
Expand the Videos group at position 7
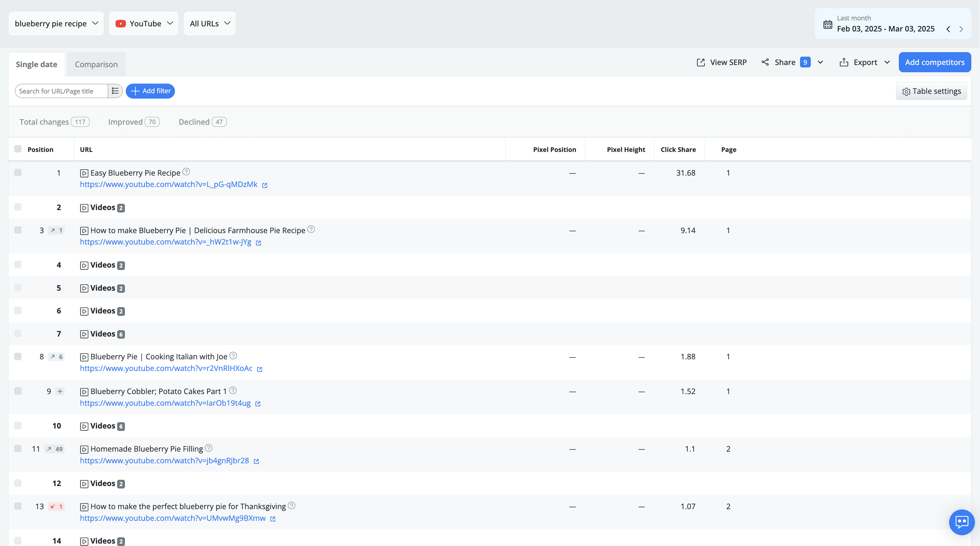pos(102,334)
